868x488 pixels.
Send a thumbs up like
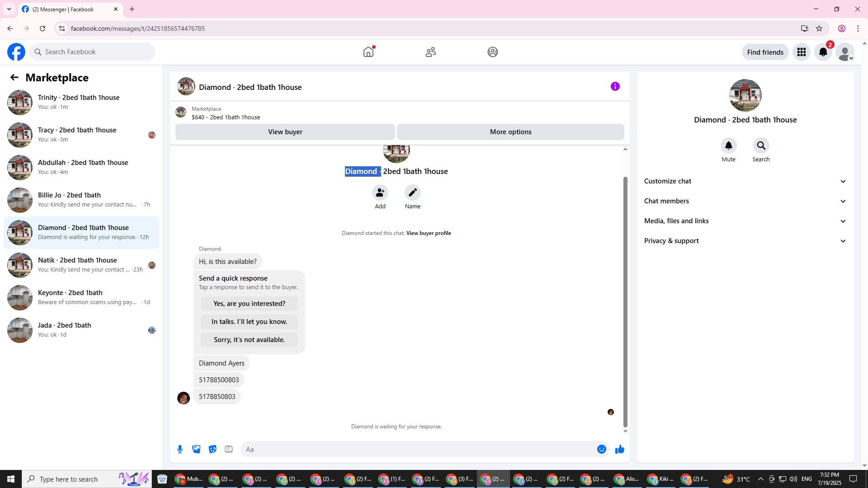[619, 449]
